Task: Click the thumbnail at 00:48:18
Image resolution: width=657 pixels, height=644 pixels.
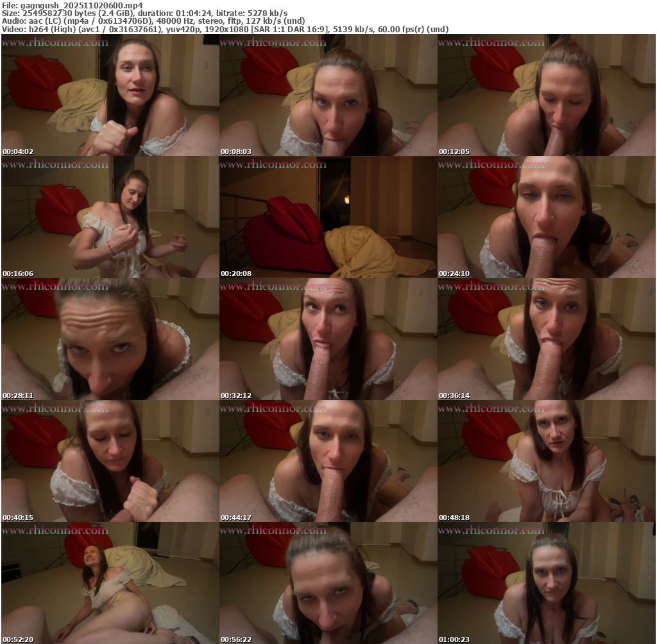Action: click(546, 462)
